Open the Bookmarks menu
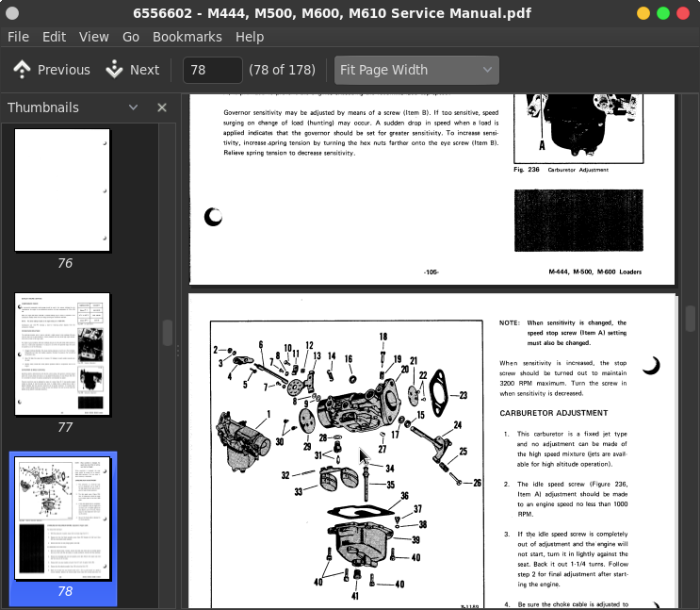700x610 pixels. (x=187, y=37)
